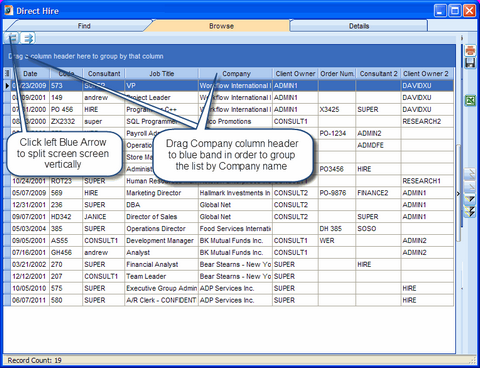Click the floppy disk save icon
Viewport: 480px width, 368px height.
click(x=470, y=63)
